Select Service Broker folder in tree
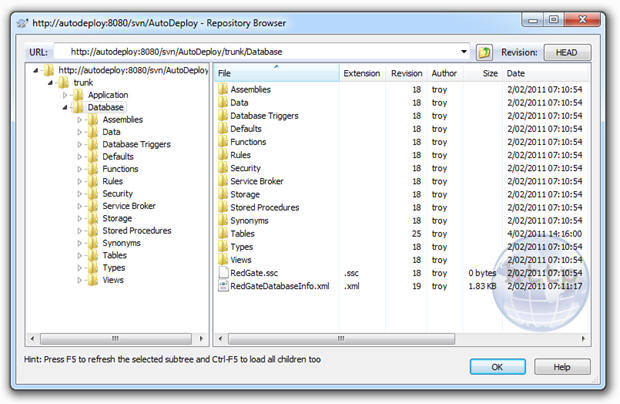620x404 pixels. 129,206
